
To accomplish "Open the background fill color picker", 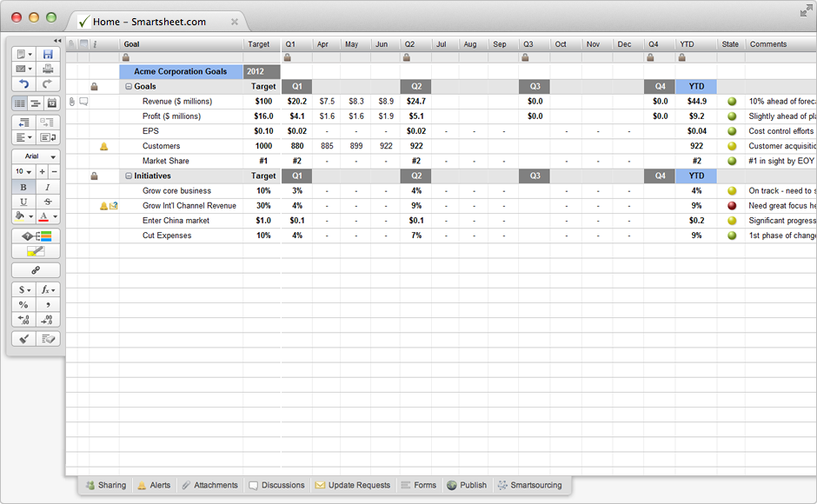I will pos(23,216).
